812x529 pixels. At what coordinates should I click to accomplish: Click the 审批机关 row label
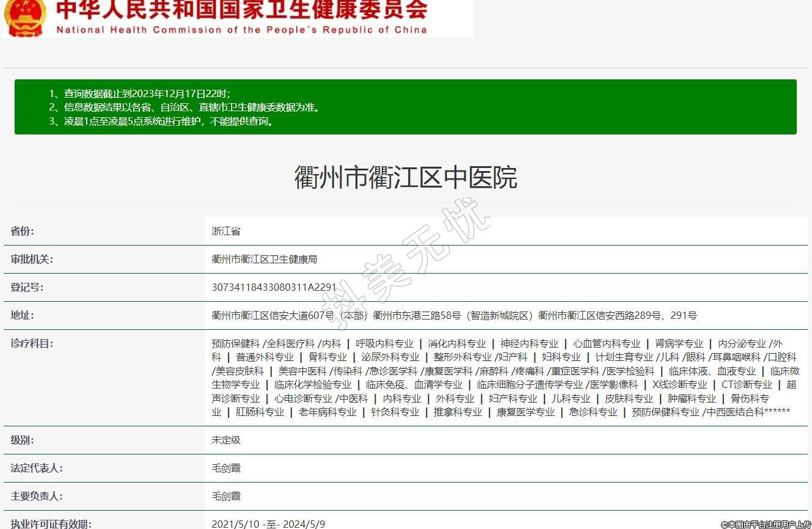click(32, 260)
